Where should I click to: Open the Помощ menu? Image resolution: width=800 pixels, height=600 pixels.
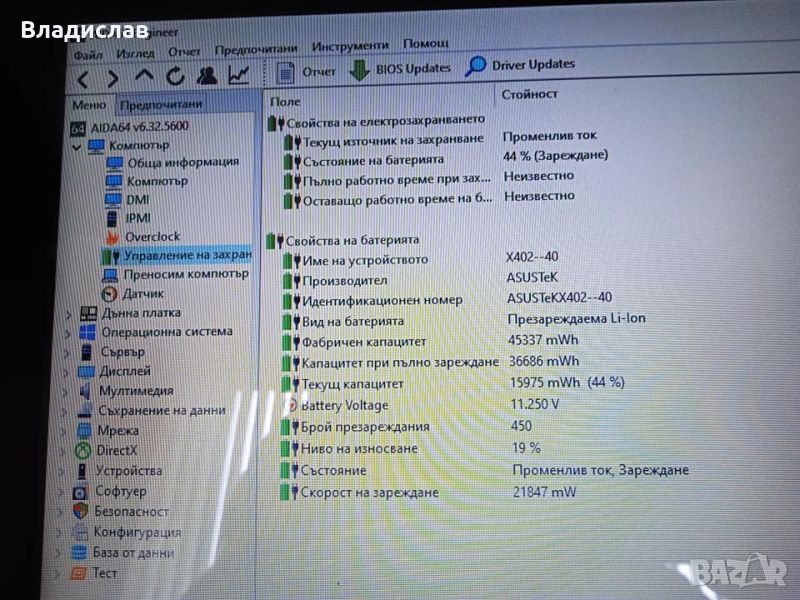426,43
